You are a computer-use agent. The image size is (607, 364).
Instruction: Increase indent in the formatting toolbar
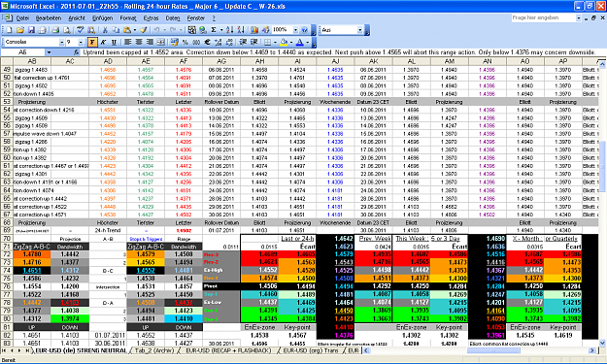pyautogui.click(x=254, y=42)
